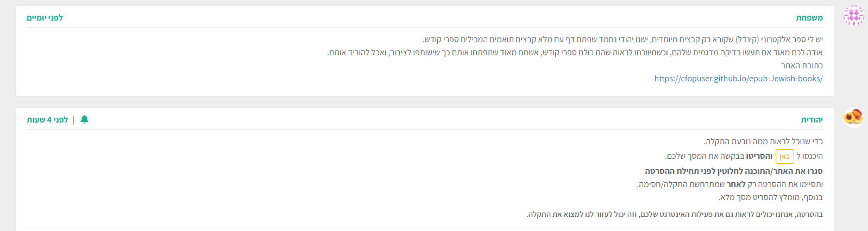
Task: Click the bold line starting "סגרו את האתר/התוכנה"
Action: point(733,171)
